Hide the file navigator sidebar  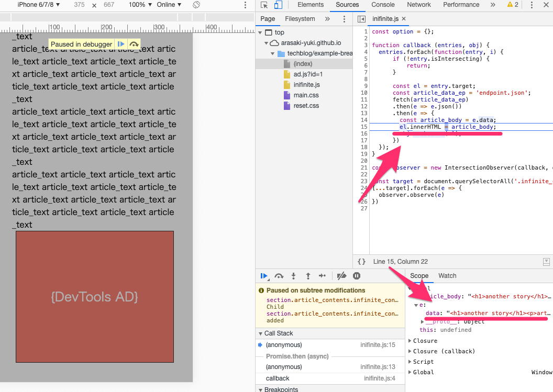pos(361,19)
